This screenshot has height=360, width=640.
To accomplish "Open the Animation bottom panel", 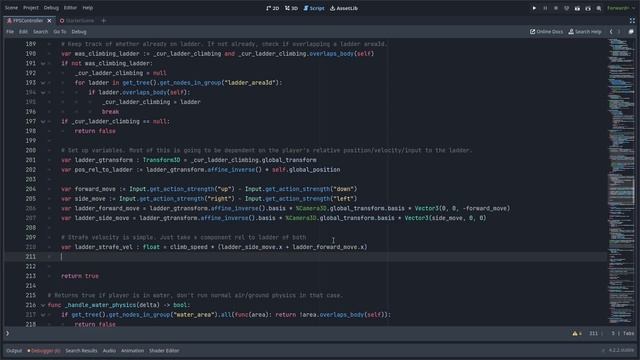I will pyautogui.click(x=132, y=351).
